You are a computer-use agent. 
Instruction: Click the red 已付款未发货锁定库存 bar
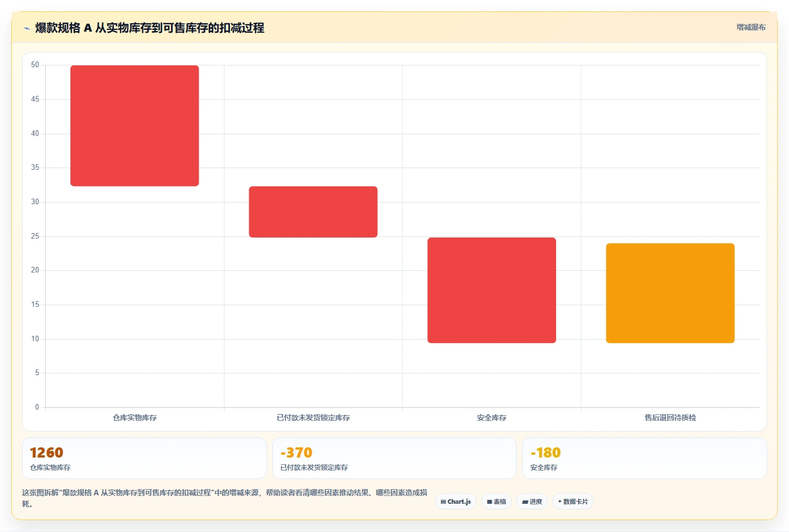point(313,212)
